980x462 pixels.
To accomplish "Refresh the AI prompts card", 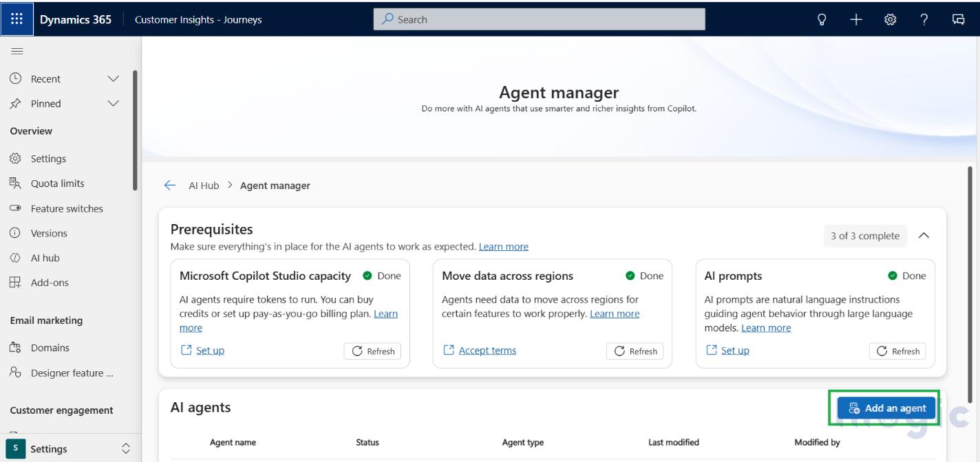I will click(x=897, y=351).
